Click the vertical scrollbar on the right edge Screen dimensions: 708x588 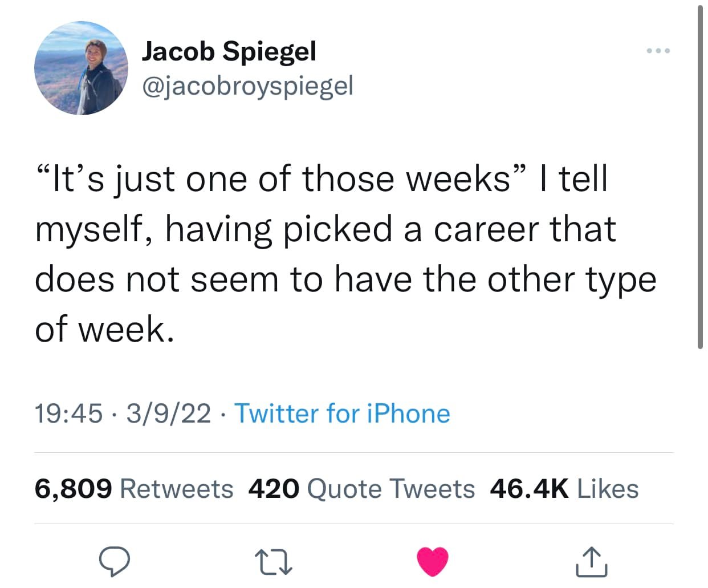700,177
